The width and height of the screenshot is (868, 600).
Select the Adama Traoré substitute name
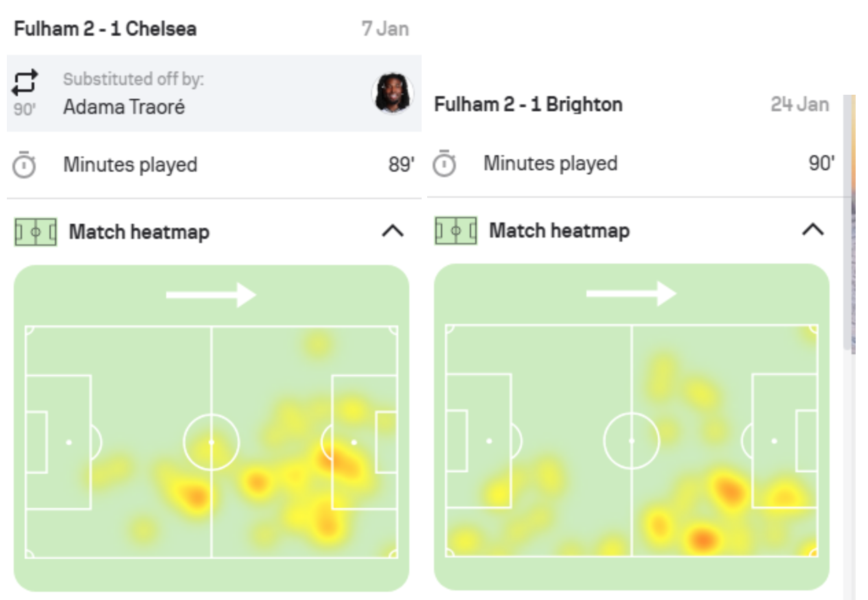point(124,107)
